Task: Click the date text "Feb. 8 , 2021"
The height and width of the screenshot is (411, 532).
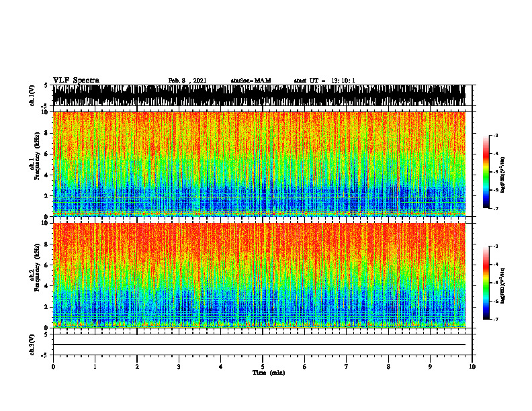Action: pos(187,81)
